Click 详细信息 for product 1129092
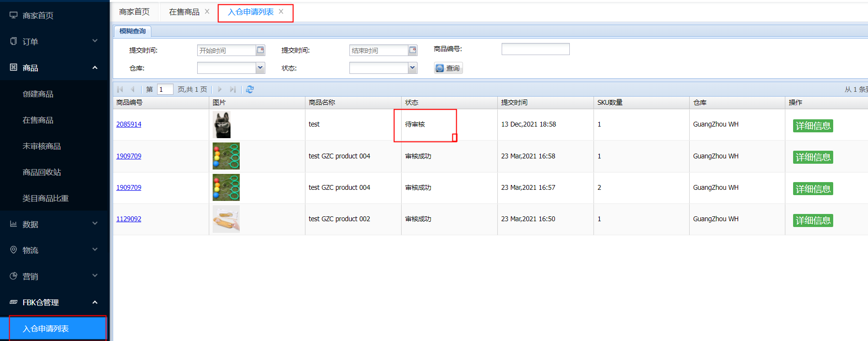The height and width of the screenshot is (341, 868). click(813, 220)
